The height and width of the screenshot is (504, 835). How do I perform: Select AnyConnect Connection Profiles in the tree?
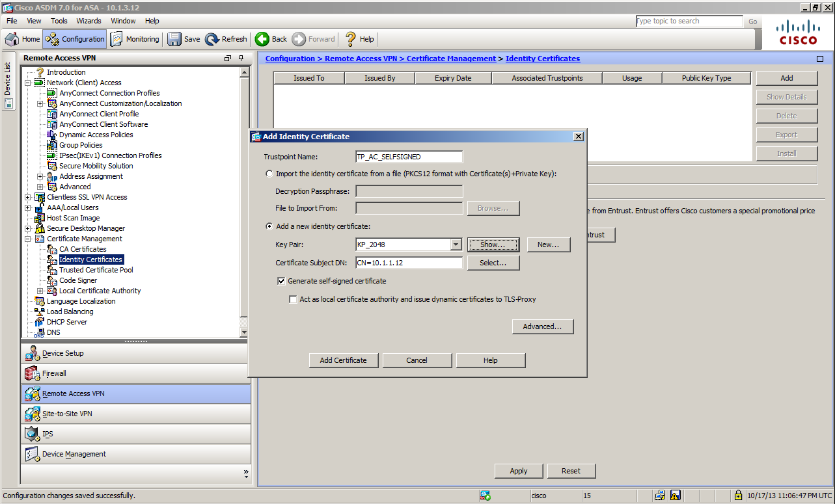[x=109, y=93]
